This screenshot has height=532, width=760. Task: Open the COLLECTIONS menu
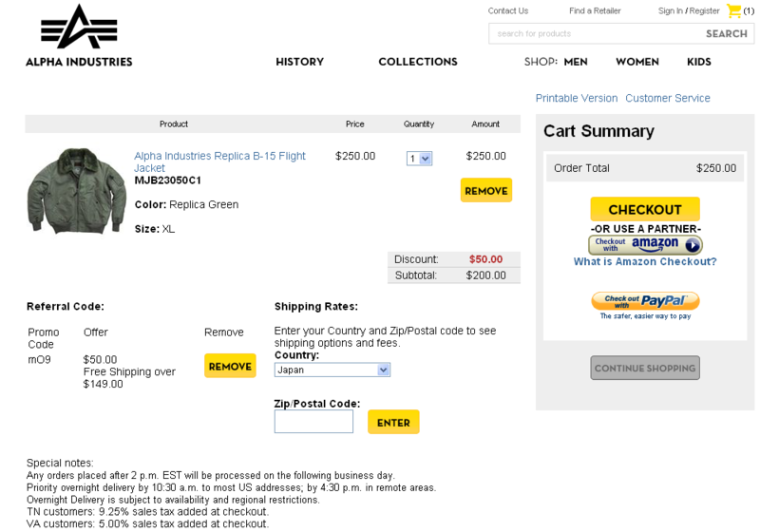click(x=418, y=62)
